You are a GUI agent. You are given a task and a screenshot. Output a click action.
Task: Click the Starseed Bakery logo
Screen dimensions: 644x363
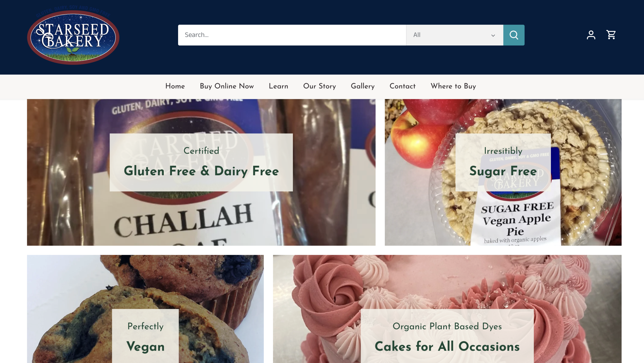point(73,35)
